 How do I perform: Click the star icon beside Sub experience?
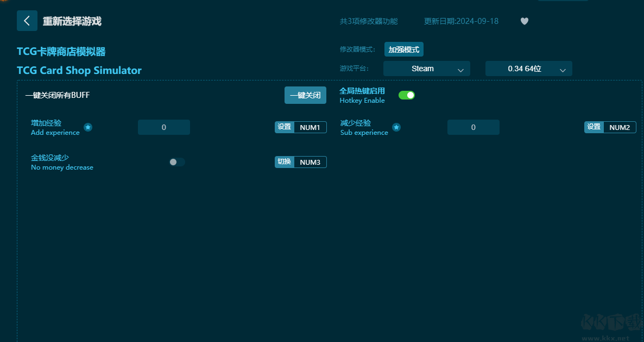pos(396,127)
